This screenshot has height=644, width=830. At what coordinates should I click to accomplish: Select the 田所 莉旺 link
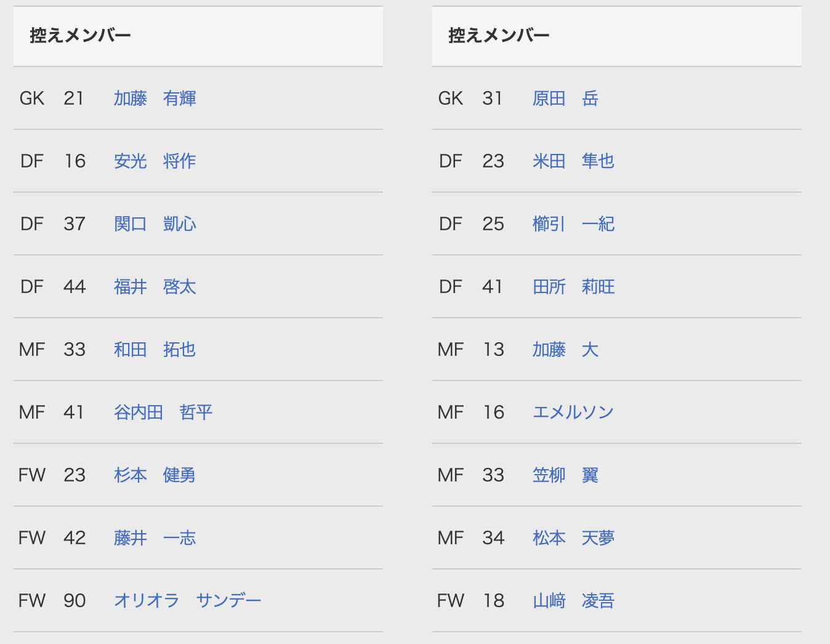(x=573, y=287)
